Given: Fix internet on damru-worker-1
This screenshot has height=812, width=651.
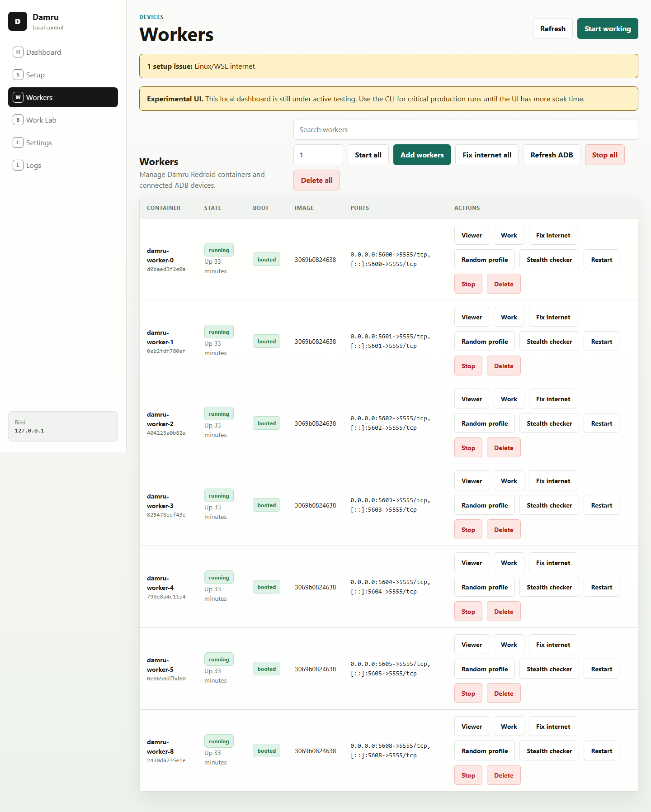Looking at the screenshot, I should tap(553, 317).
